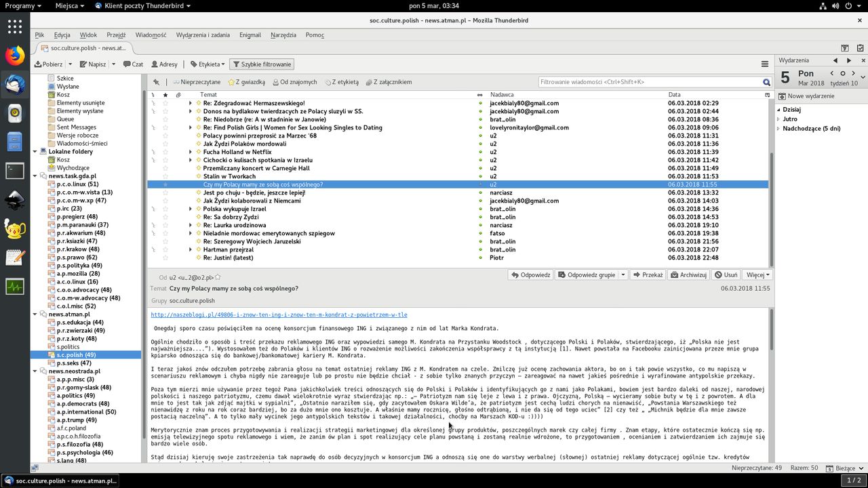Screen dimensions: 868x488
Task: Open the Więcej more actions dropdown
Action: 758,275
